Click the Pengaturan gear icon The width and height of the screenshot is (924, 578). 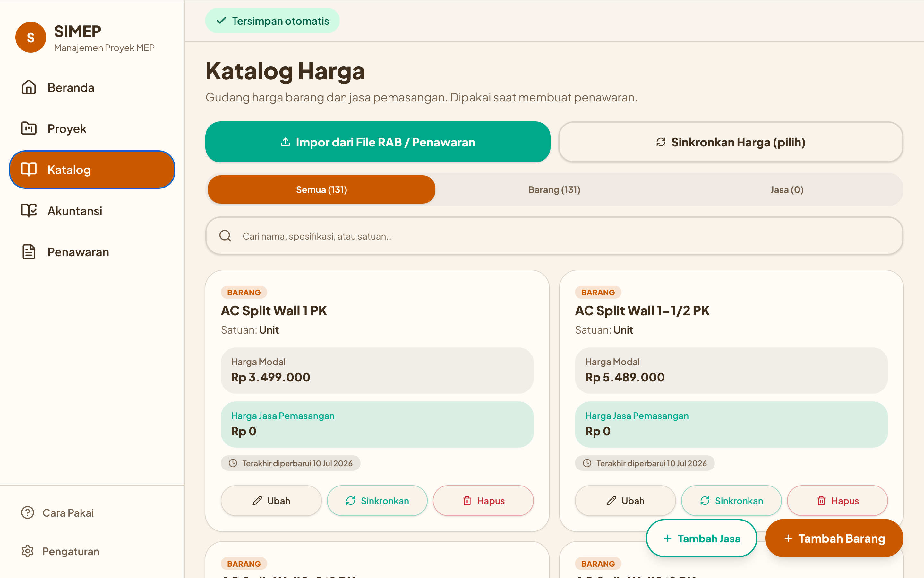click(28, 551)
